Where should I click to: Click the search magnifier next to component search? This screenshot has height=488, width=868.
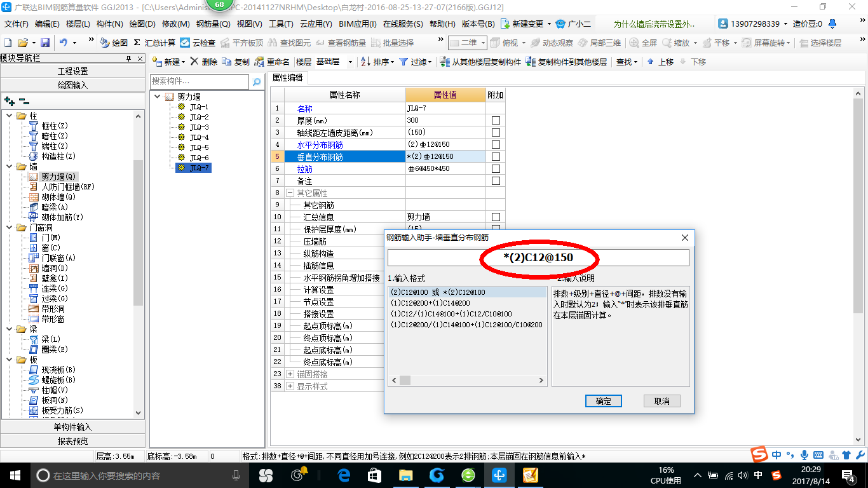tap(257, 82)
